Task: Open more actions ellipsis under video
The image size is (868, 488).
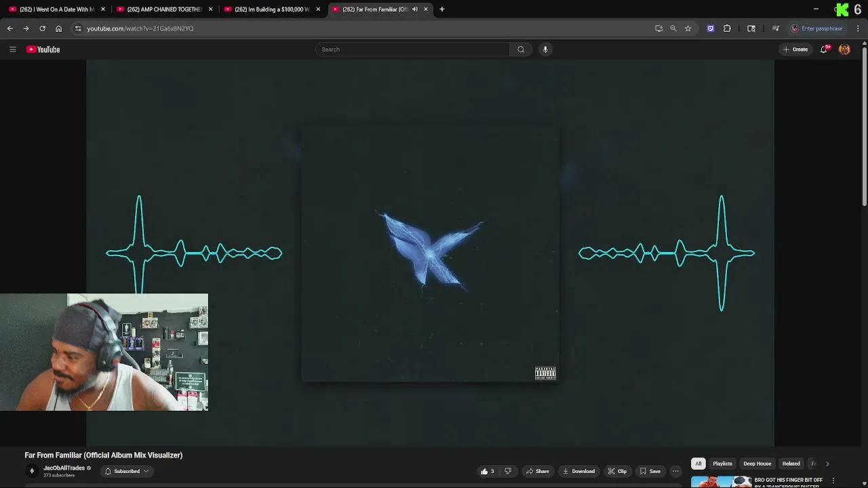Action: tap(675, 471)
